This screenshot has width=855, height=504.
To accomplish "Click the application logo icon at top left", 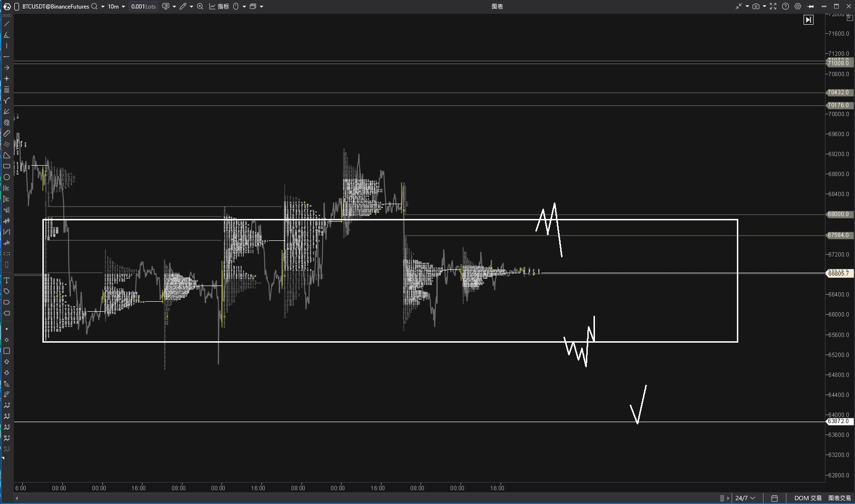I will click(7, 6).
